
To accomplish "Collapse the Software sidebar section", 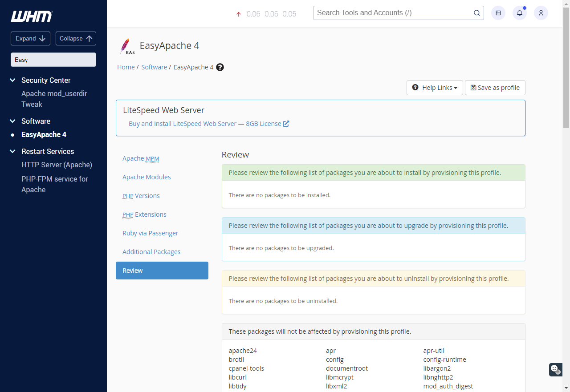I will (x=12, y=121).
